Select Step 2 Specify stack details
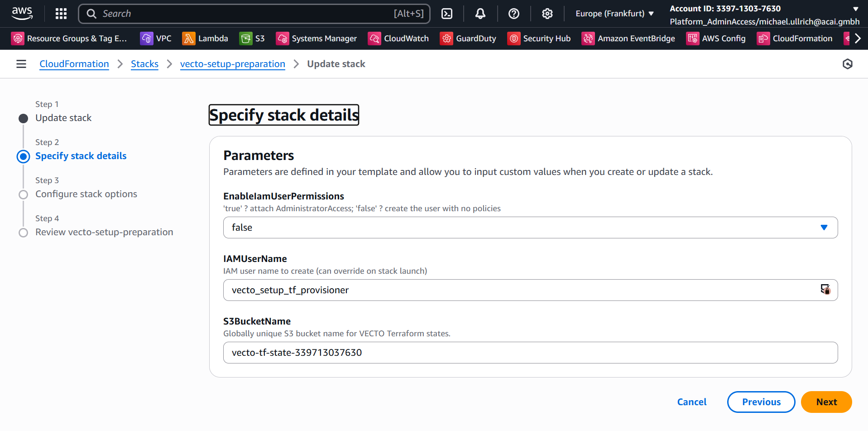 [81, 156]
